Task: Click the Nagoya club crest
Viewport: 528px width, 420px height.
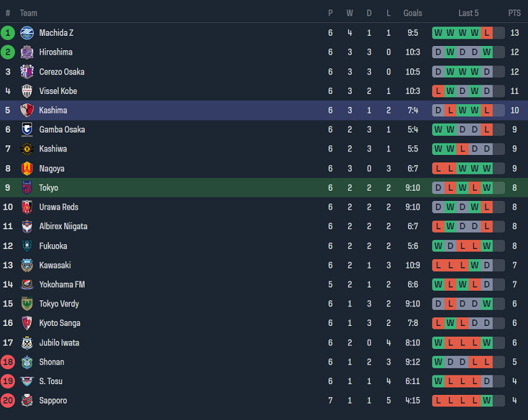Action: pos(27,168)
